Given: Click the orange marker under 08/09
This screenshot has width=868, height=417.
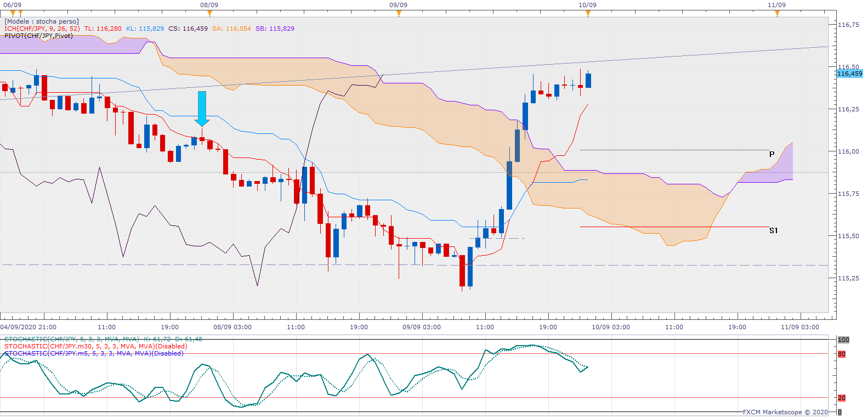Looking at the screenshot, I should pyautogui.click(x=209, y=13).
